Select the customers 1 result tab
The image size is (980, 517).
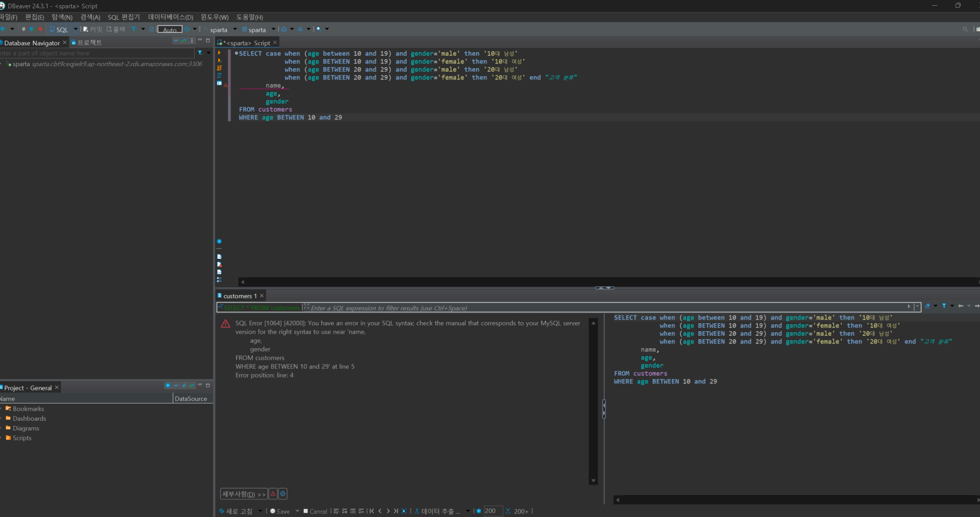click(240, 296)
